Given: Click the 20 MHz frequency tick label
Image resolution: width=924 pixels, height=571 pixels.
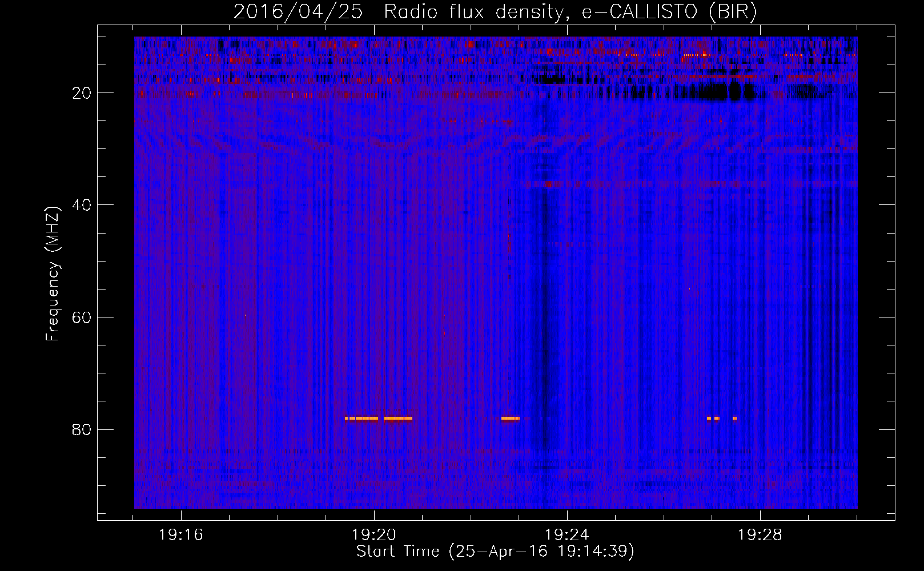Looking at the screenshot, I should [x=82, y=93].
